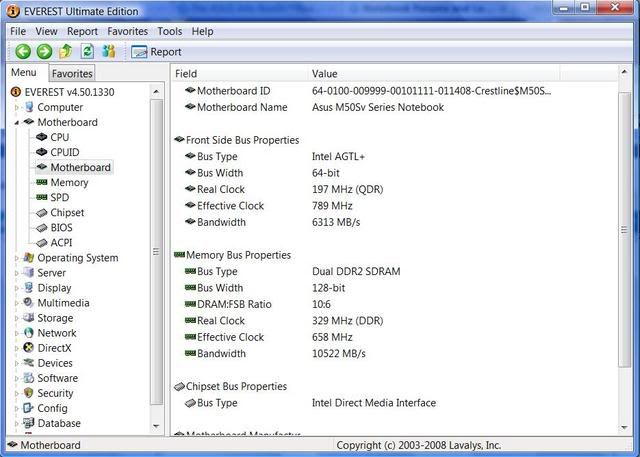
Task: Expand the Operating System node
Action: 17,258
